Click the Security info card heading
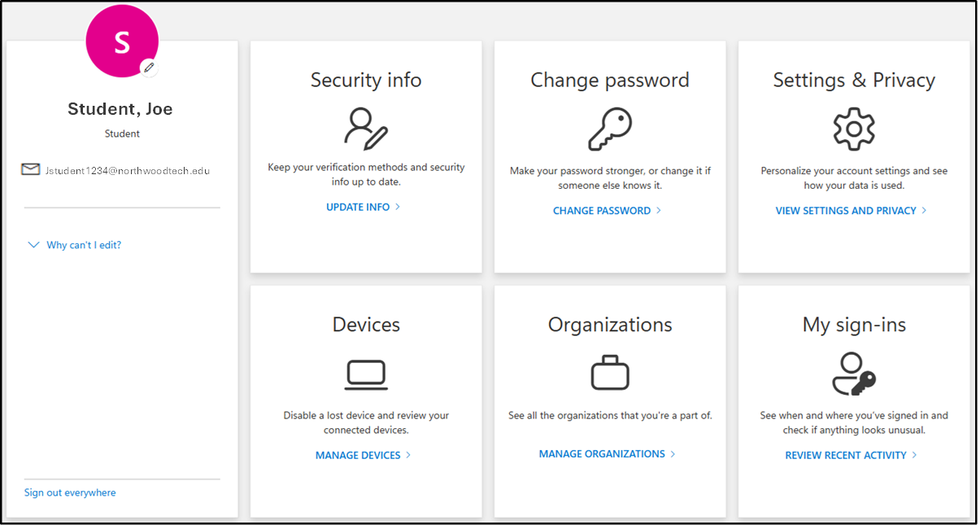 [366, 80]
